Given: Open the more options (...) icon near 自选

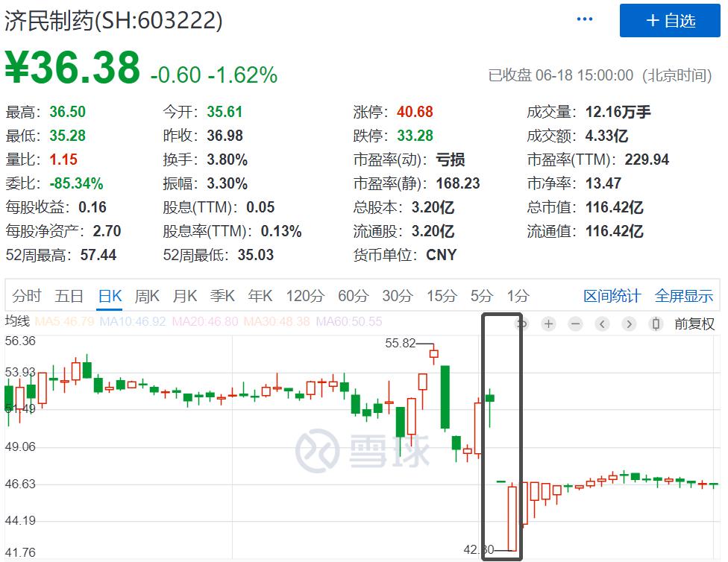Looking at the screenshot, I should pyautogui.click(x=584, y=19).
